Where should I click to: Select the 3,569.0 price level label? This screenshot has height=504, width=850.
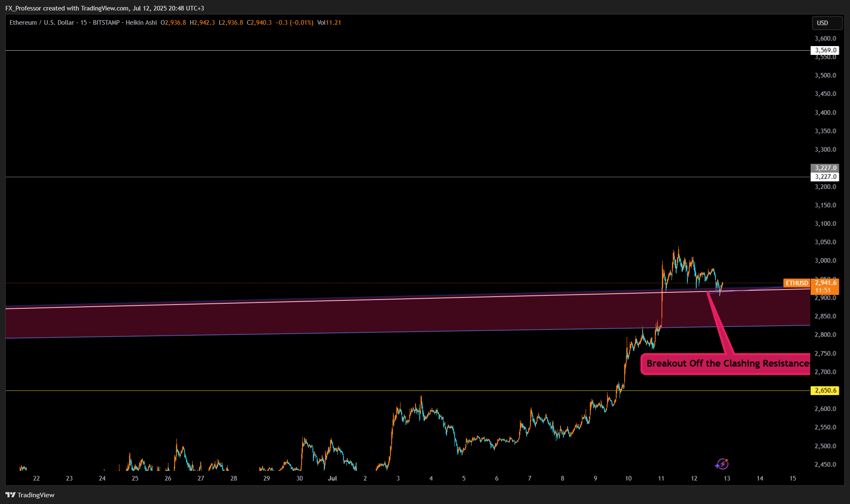(825, 50)
